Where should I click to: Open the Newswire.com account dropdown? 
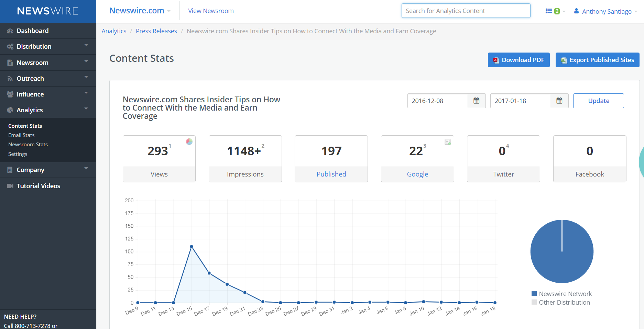pos(140,11)
